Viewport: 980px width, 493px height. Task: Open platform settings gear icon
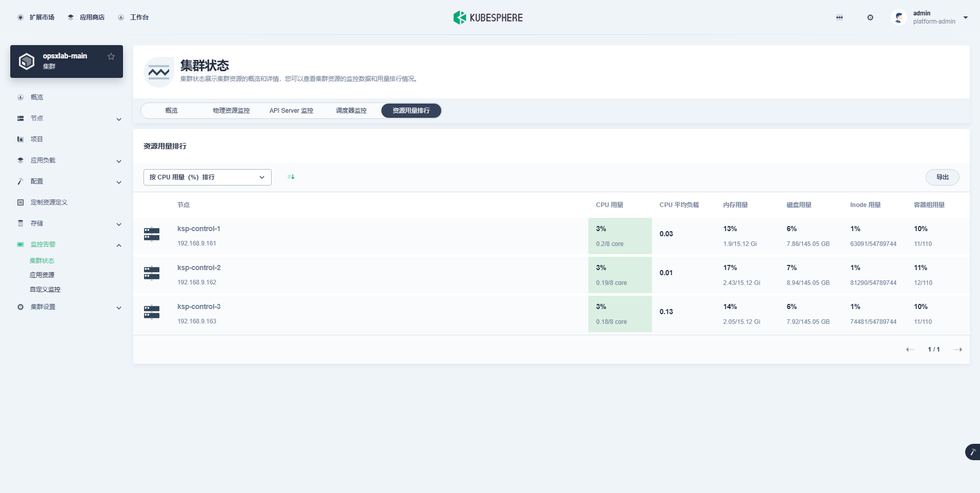[870, 17]
